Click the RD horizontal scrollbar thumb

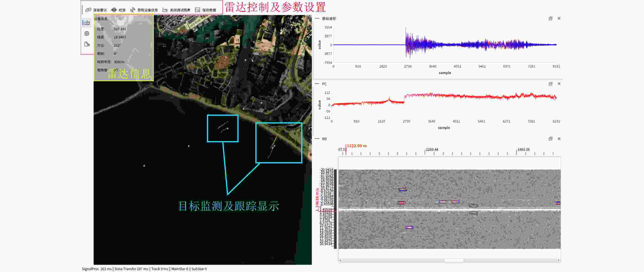click(x=454, y=260)
